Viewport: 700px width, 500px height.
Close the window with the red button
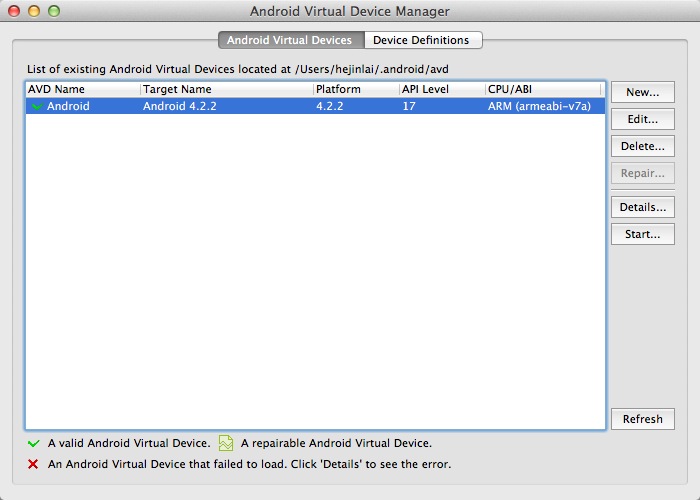14,11
